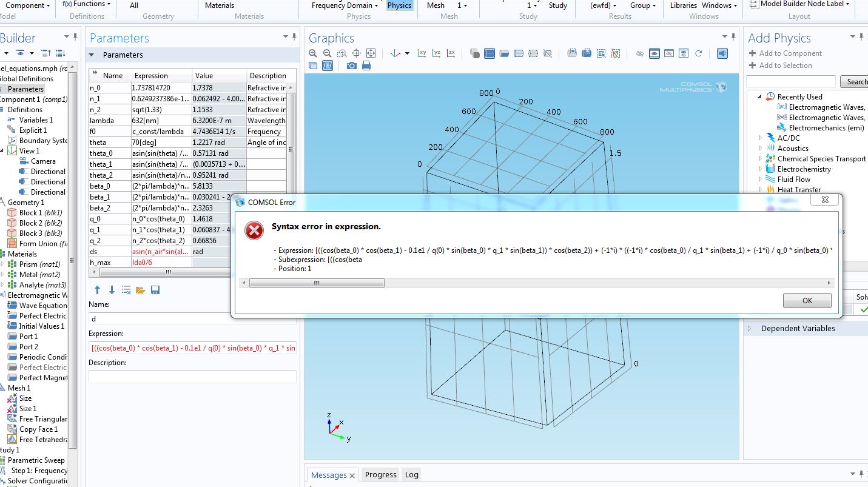Collapse the Recently Used physics list
Image resolution: width=868 pixels, height=487 pixels.
(759, 97)
